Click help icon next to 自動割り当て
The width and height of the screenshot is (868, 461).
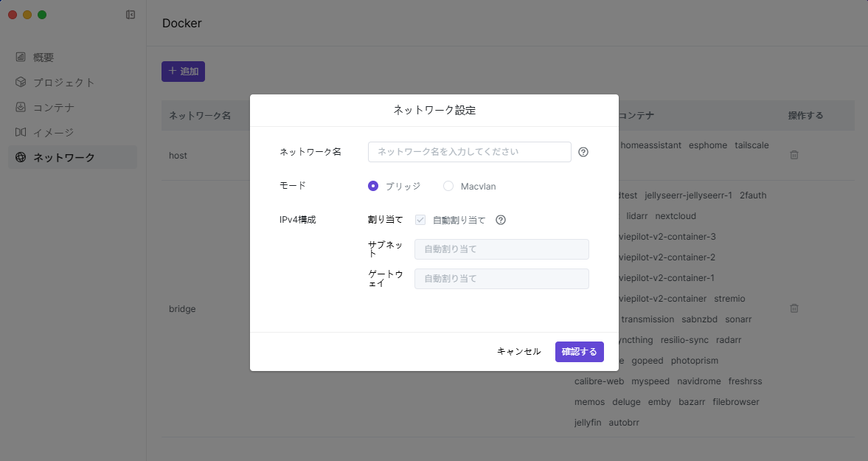(501, 220)
